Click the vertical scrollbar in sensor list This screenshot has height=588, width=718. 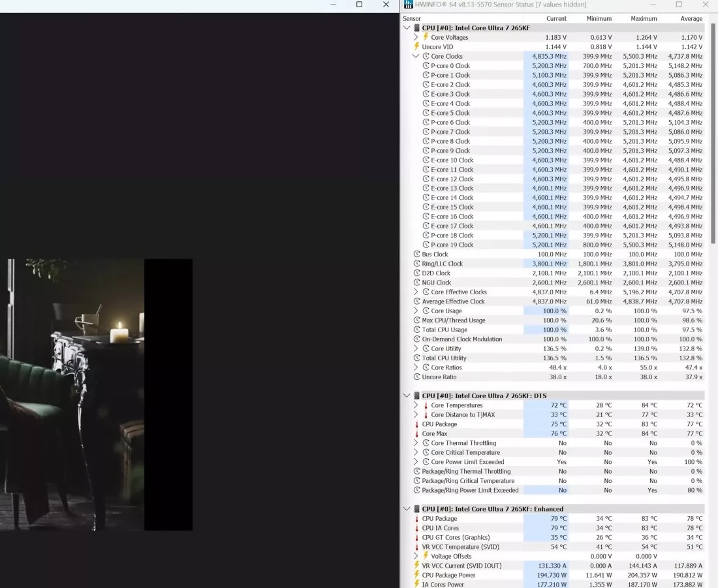pos(712,131)
